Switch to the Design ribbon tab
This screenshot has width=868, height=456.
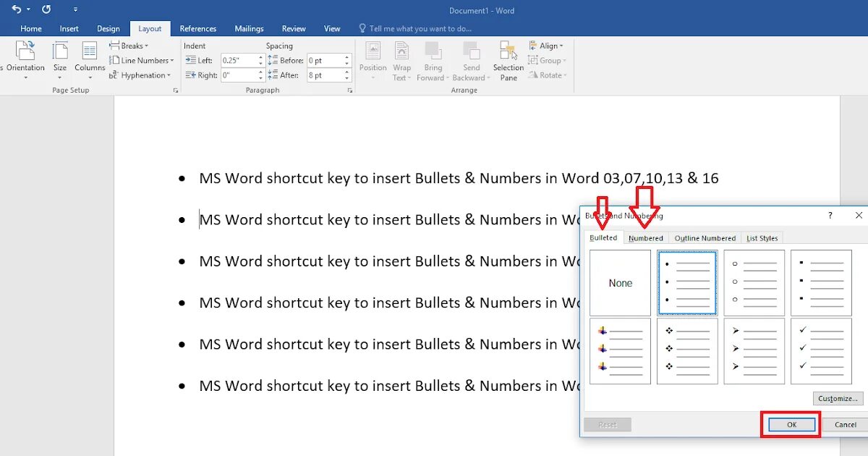pos(109,29)
